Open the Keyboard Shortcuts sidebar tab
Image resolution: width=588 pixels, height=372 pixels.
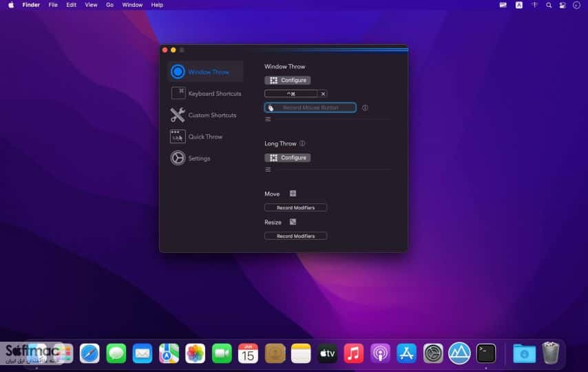[x=205, y=93]
